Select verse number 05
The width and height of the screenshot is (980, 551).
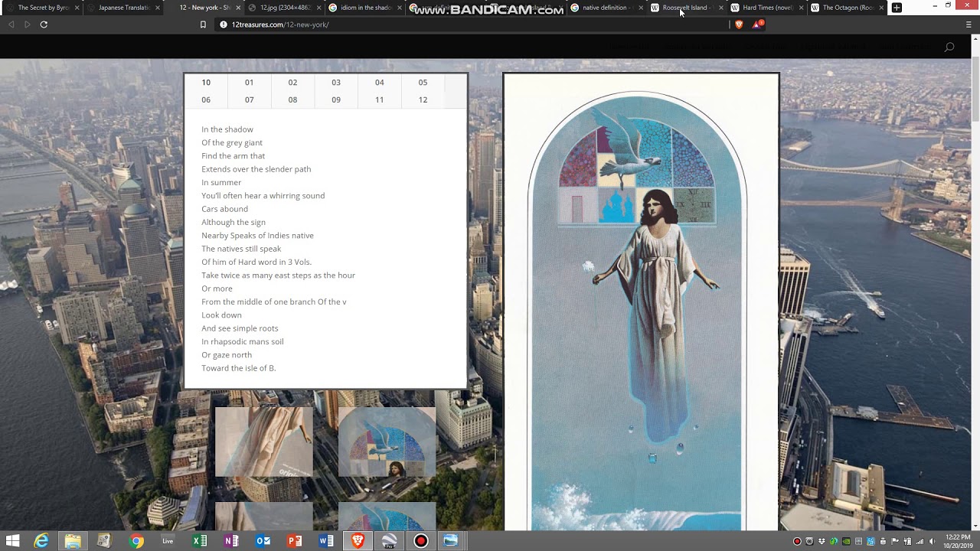(423, 82)
